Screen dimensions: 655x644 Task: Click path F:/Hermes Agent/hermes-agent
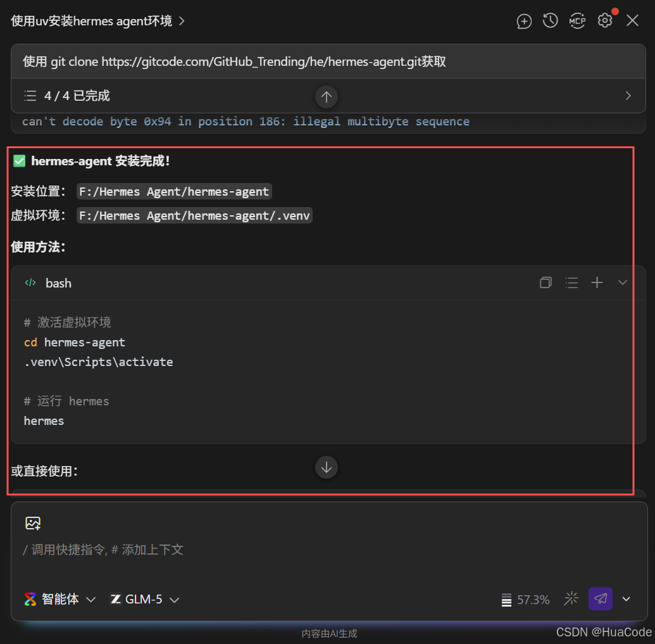point(174,191)
